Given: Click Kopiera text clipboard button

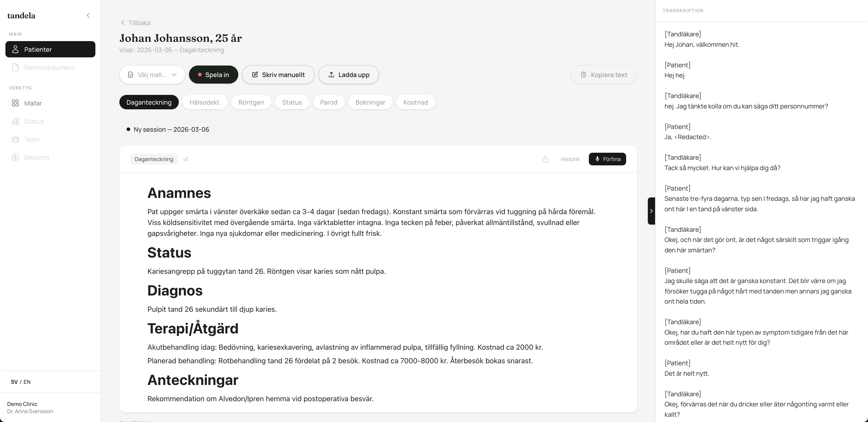Looking at the screenshot, I should pyautogui.click(x=604, y=75).
